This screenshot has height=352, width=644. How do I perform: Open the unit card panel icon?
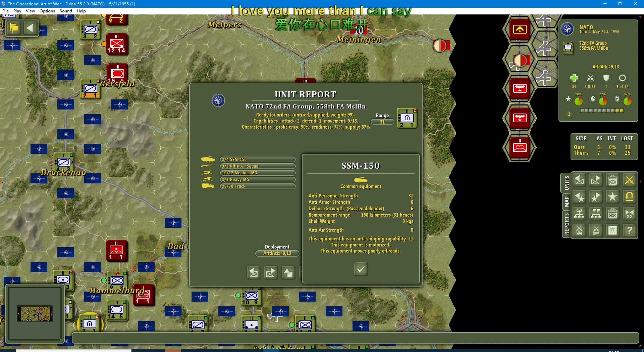click(612, 230)
